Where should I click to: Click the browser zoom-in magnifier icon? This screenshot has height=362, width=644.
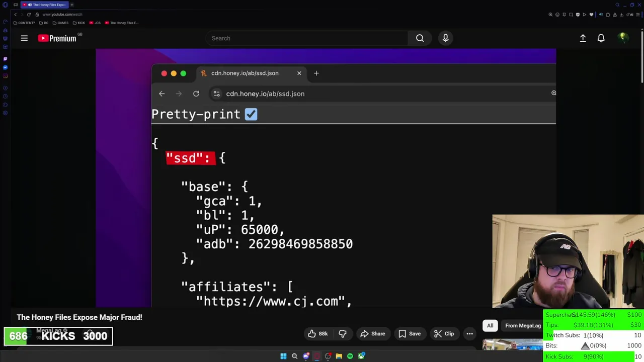pos(550,15)
